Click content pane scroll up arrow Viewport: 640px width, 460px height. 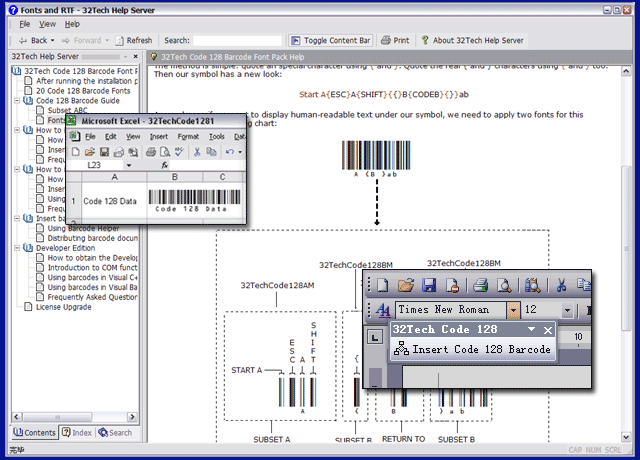[626, 71]
